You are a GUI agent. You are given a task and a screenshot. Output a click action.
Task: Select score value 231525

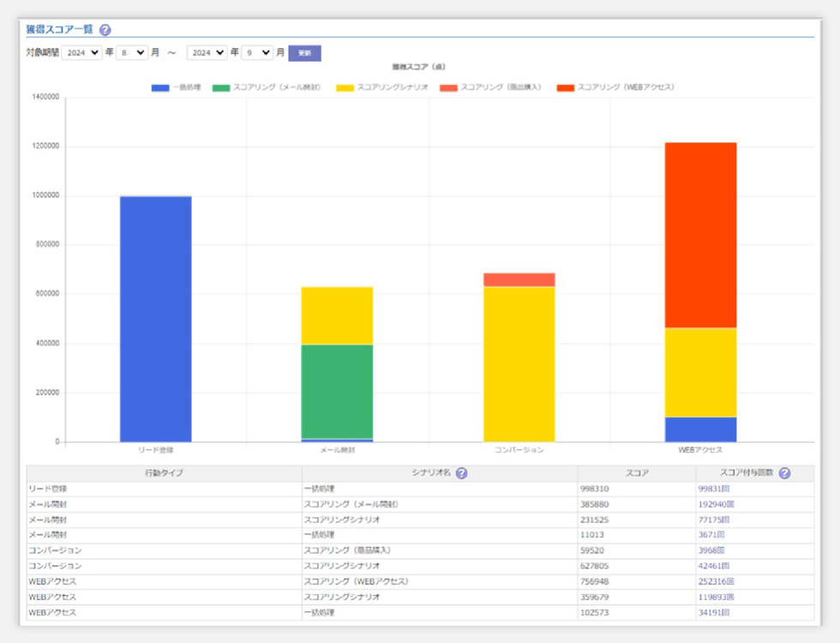point(594,520)
